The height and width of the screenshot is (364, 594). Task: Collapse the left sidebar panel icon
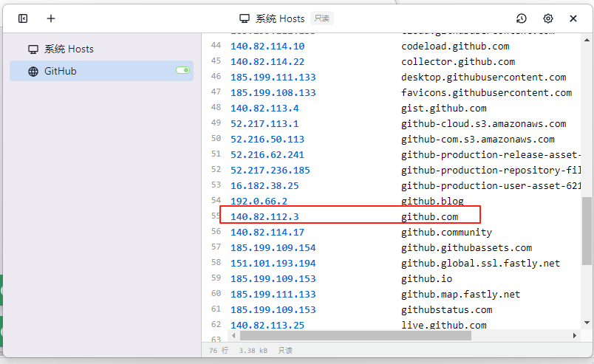pyautogui.click(x=23, y=18)
